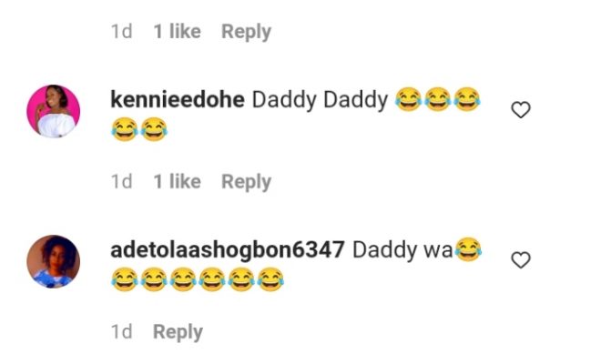Open the adetolaashogbon6347 username link
The width and height of the screenshot is (601, 364).
point(228,250)
